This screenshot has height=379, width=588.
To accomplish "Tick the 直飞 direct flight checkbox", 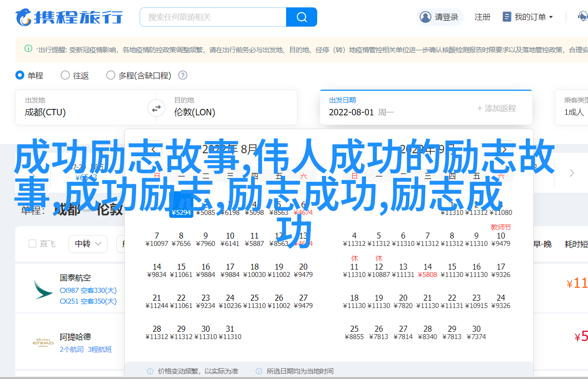I will coord(33,243).
